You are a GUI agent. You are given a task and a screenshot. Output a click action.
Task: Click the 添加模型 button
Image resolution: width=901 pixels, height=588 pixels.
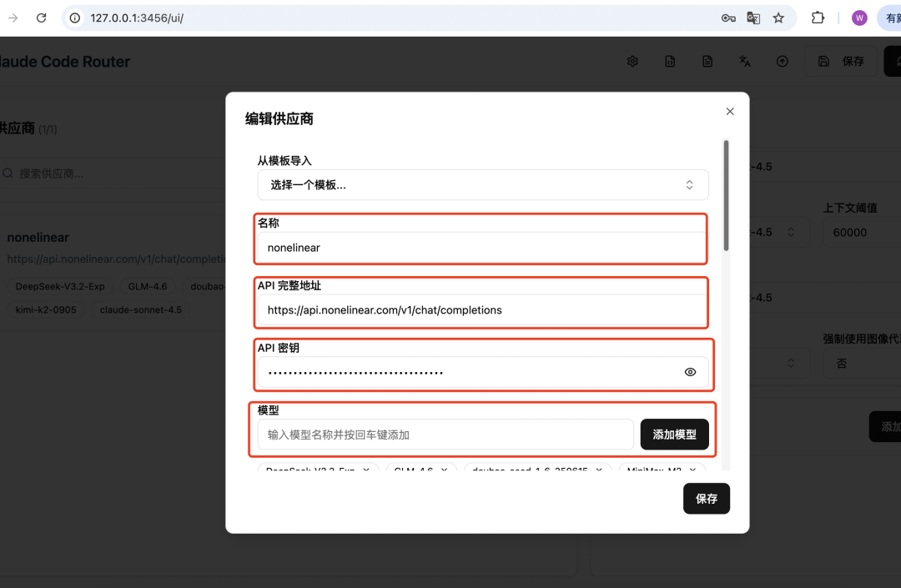[674, 435]
